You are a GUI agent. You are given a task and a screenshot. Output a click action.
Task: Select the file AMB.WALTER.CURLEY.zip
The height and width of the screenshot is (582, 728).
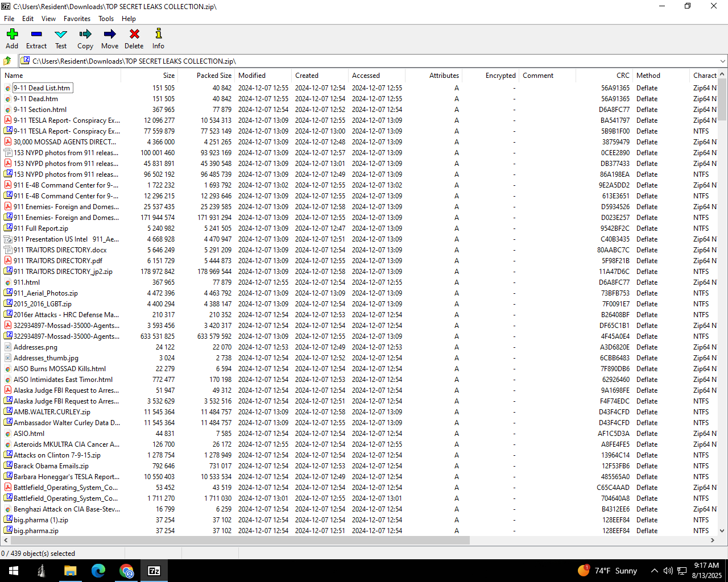pos(52,412)
